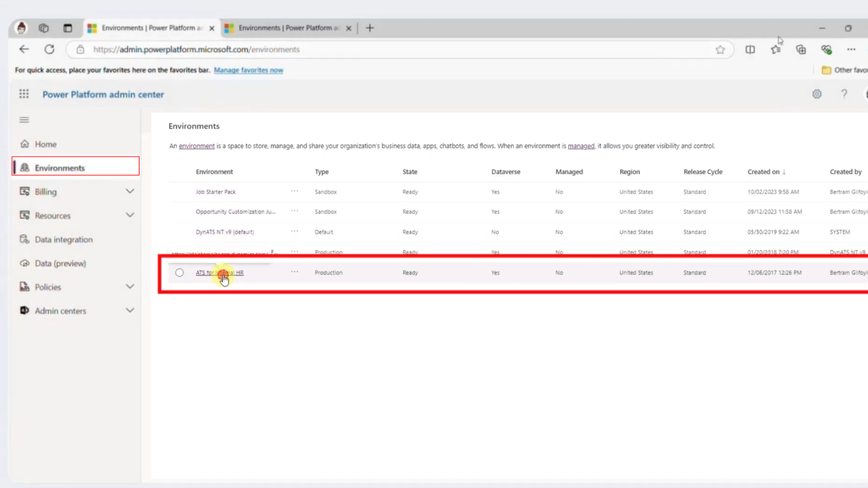Open the app launcher waffle icon

coord(24,94)
